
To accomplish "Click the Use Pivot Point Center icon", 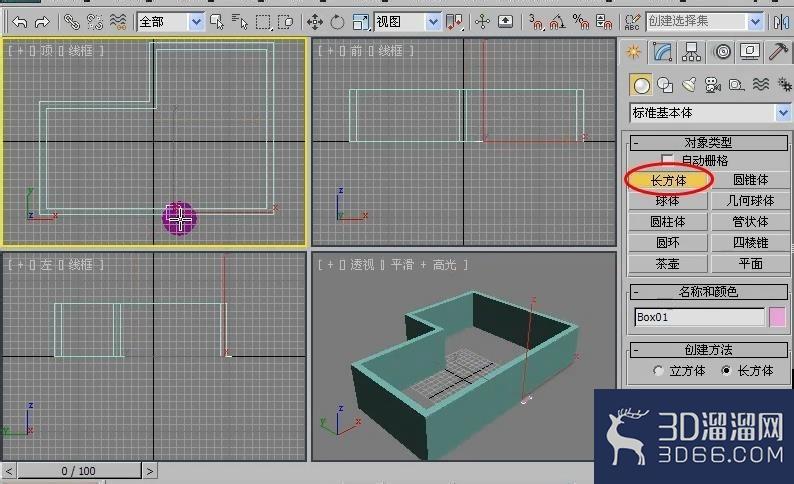I will coord(454,22).
